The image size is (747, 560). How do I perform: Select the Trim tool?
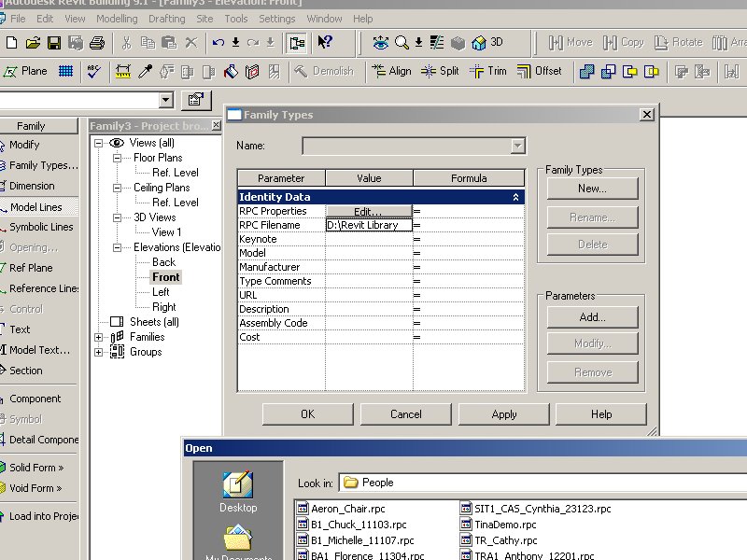pos(488,71)
